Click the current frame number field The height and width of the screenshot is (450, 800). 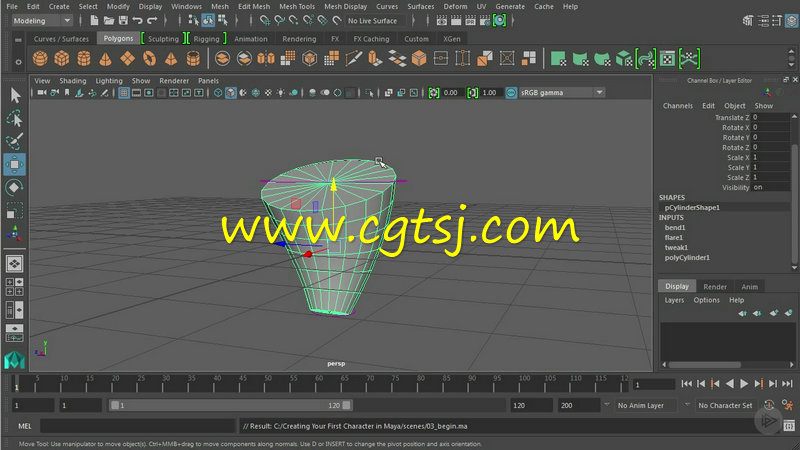point(654,384)
